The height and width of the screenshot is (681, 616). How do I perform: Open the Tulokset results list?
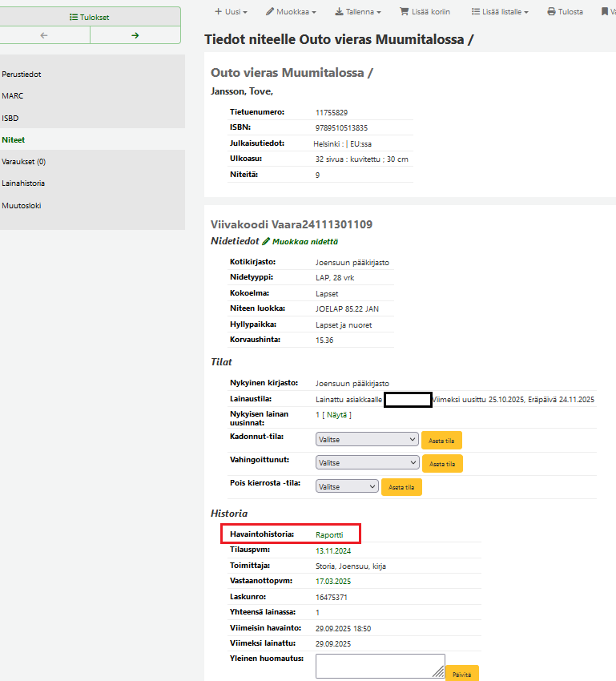(90, 16)
